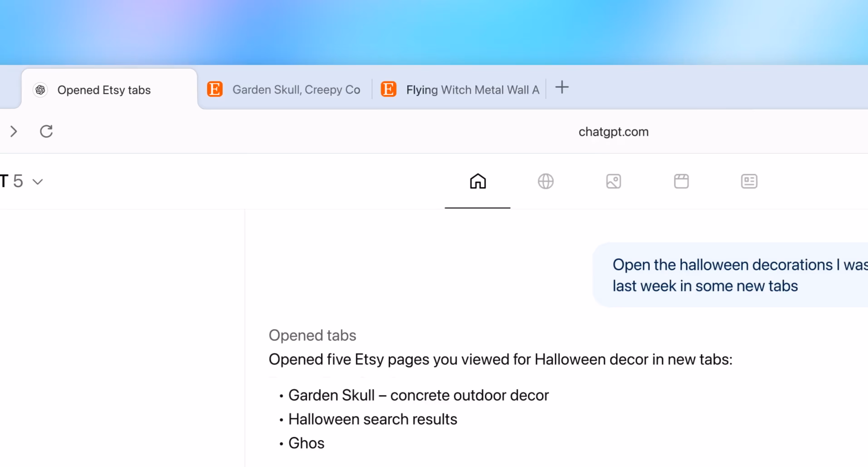
Task: Switch to the Images view icon
Action: tap(613, 181)
